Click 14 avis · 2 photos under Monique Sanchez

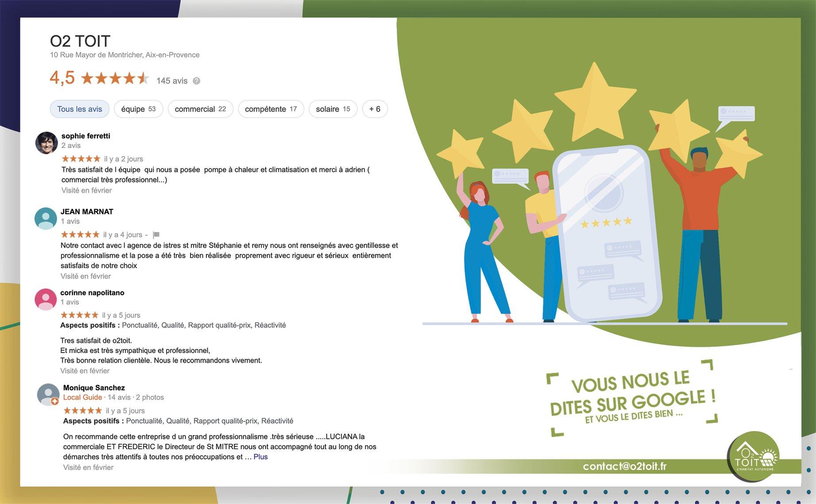(x=136, y=397)
